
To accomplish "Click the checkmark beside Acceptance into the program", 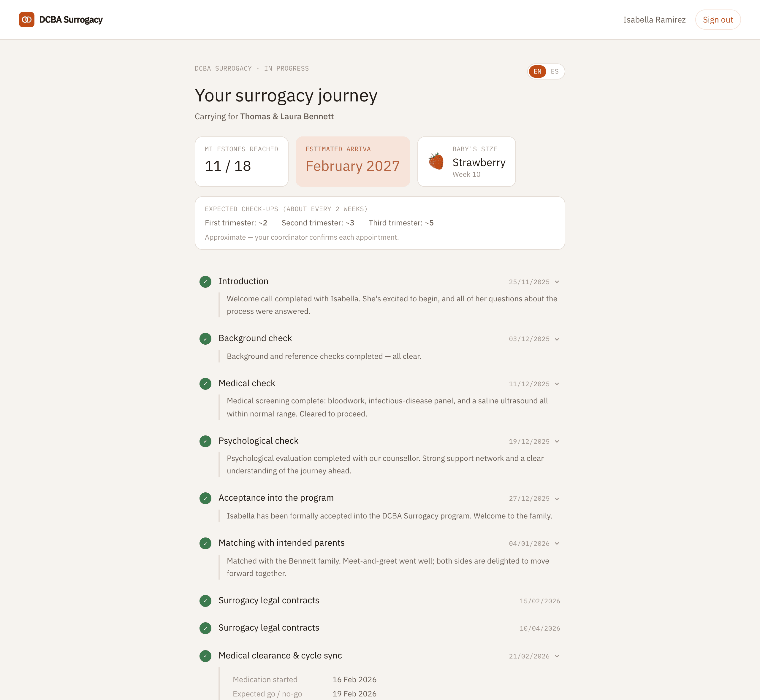I will coord(205,499).
